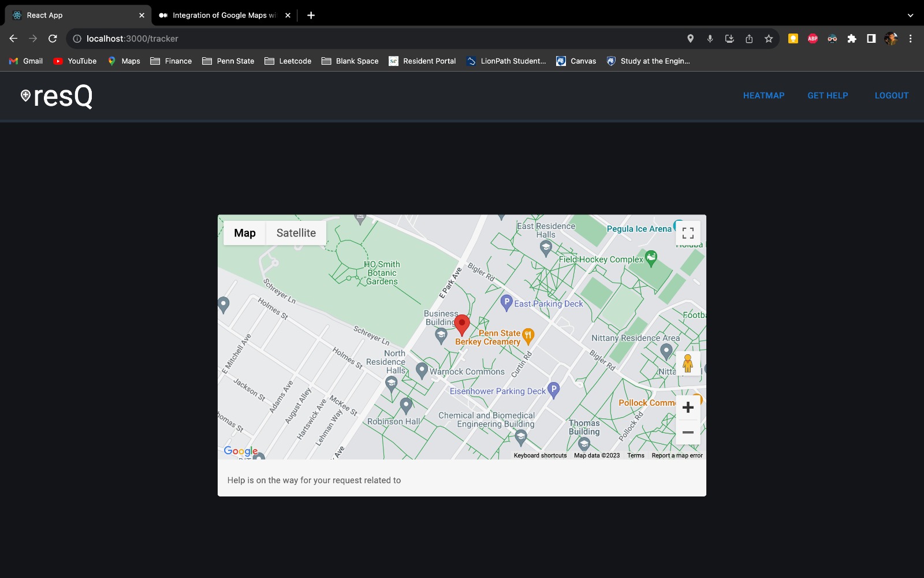Image resolution: width=924 pixels, height=578 pixels.
Task: Click the localhost address bar
Action: (381, 39)
